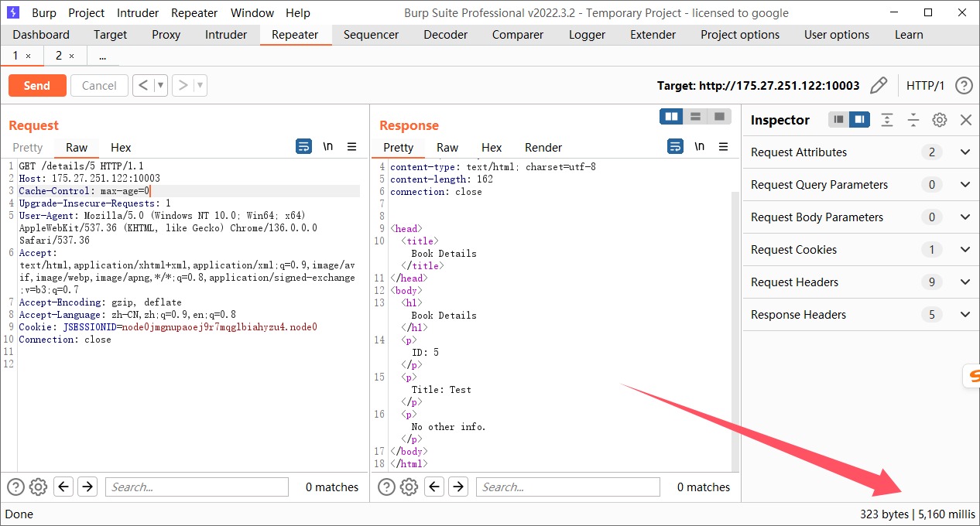Expand Request Body Parameters section
The height and width of the screenshot is (526, 980).
pyautogui.click(x=965, y=217)
